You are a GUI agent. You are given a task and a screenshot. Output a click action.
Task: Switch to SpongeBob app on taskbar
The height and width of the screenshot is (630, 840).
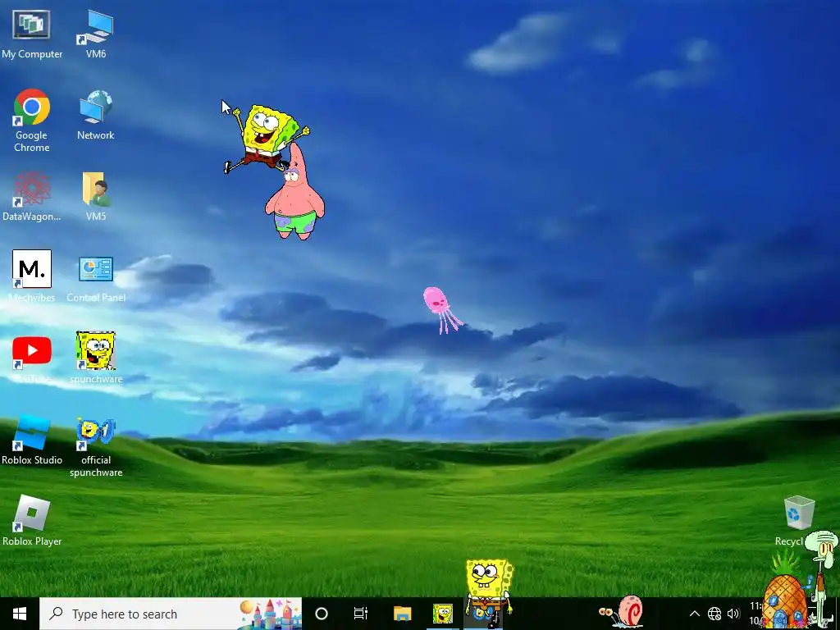(x=442, y=614)
